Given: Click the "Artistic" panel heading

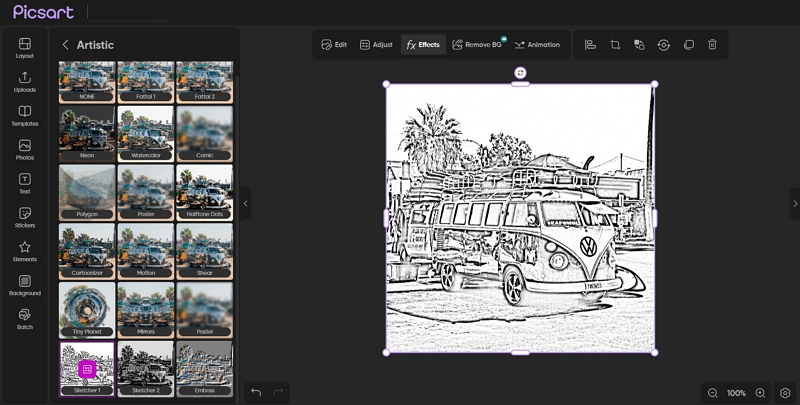Looking at the screenshot, I should (x=95, y=45).
